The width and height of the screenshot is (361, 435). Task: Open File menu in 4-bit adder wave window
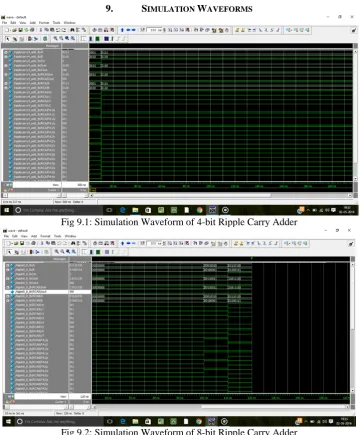pyautogui.click(x=4, y=23)
